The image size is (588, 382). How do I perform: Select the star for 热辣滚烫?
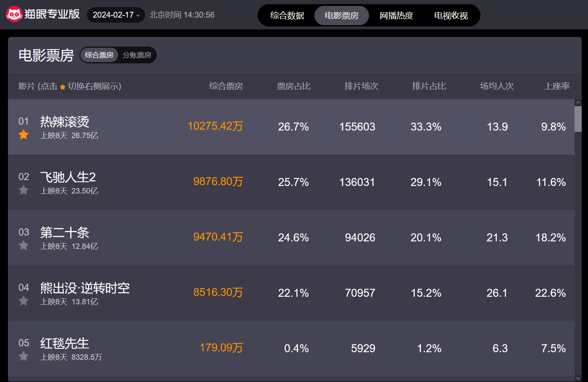click(24, 135)
